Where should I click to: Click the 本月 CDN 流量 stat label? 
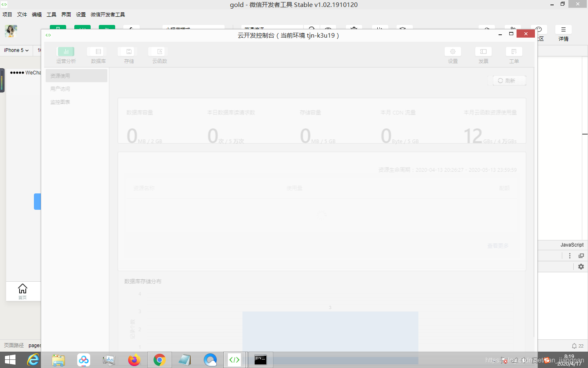pos(398,112)
